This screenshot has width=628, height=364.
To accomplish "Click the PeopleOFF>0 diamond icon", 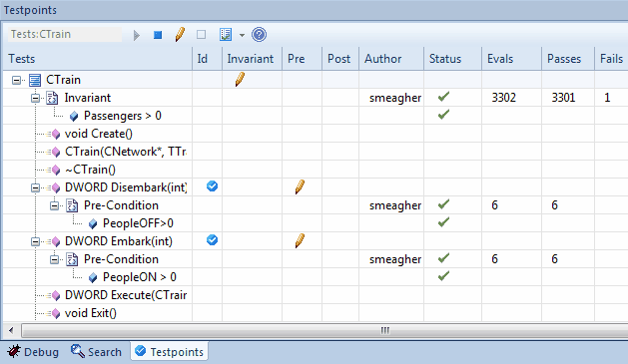I will (x=93, y=224).
